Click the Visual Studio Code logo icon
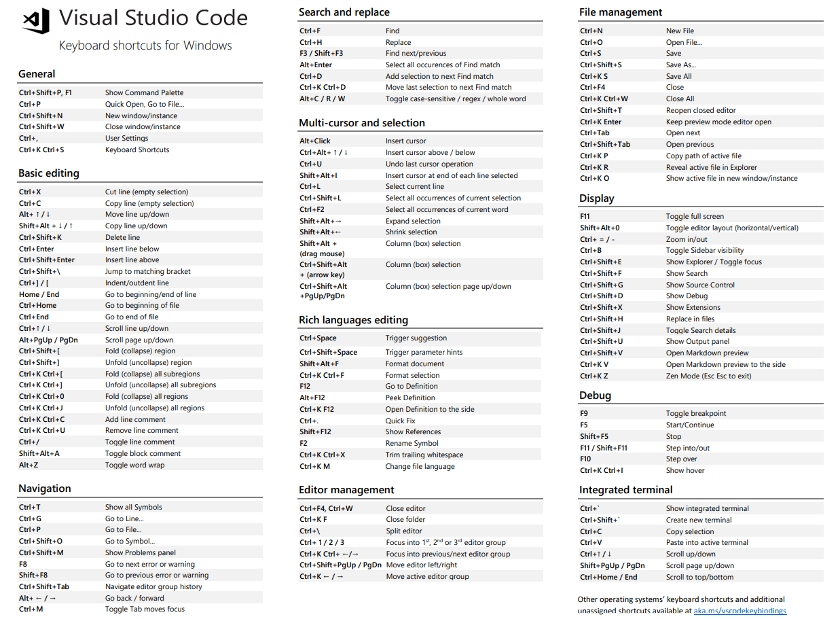This screenshot has width=840, height=619. coord(35,21)
